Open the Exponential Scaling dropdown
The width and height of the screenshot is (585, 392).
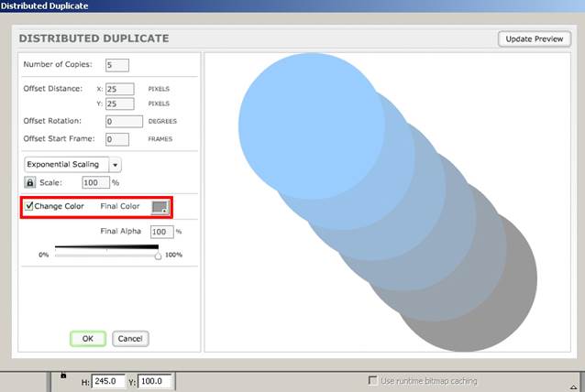pyautogui.click(x=72, y=165)
